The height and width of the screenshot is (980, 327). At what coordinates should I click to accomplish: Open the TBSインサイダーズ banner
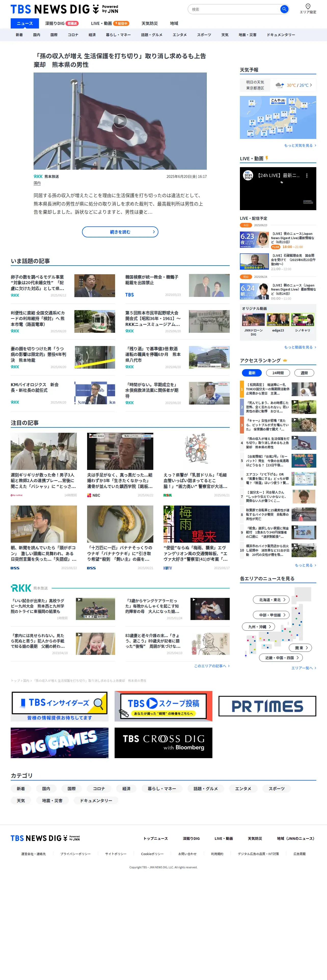click(59, 706)
